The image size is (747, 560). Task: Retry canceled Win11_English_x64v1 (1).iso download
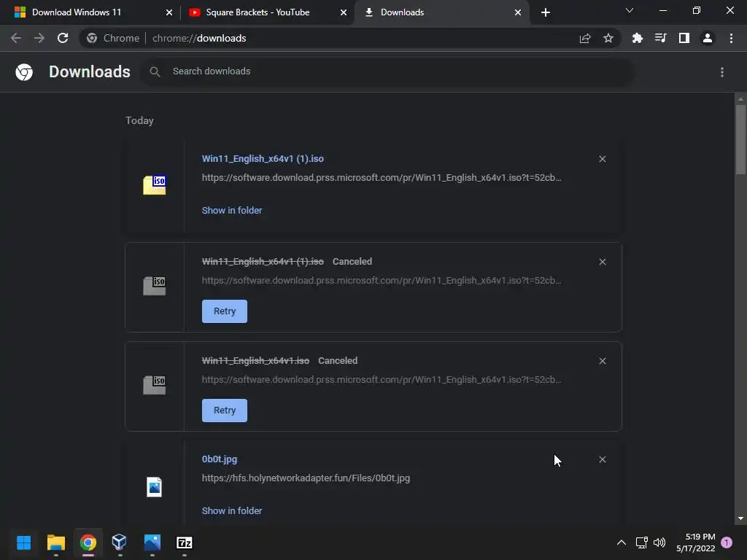point(225,311)
